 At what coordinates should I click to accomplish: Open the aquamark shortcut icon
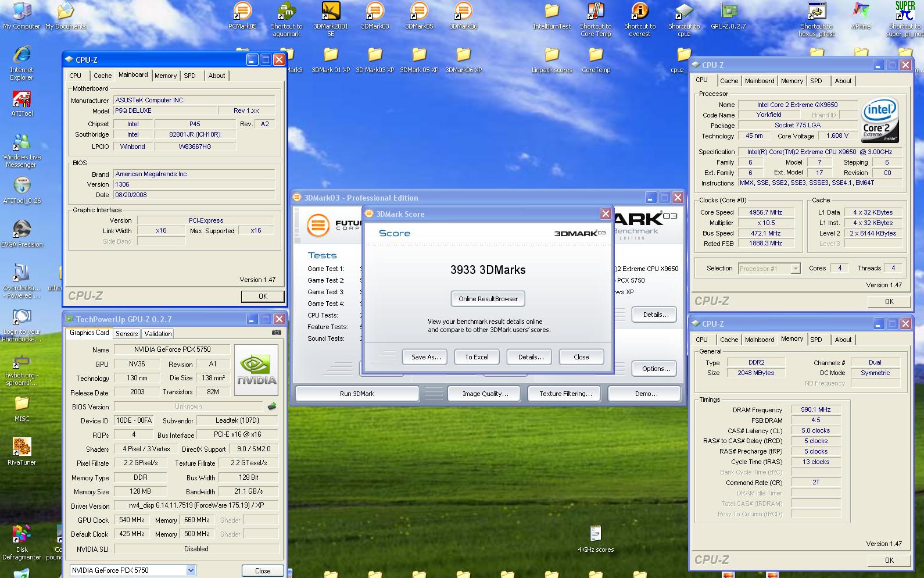click(x=286, y=19)
